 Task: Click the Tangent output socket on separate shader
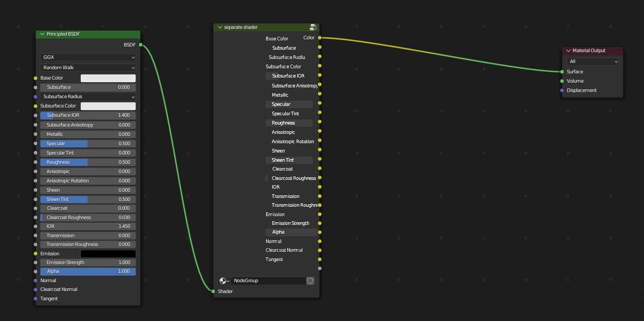(319, 259)
